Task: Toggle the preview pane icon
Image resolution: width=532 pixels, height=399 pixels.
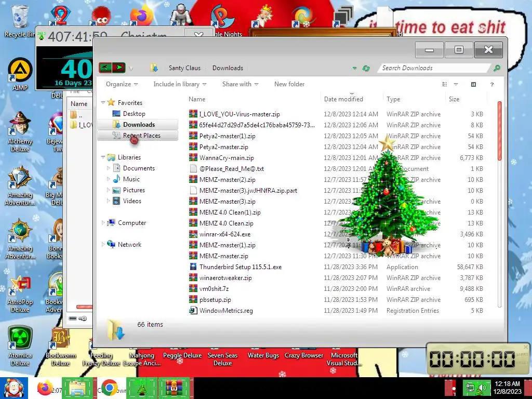Action: [473, 84]
